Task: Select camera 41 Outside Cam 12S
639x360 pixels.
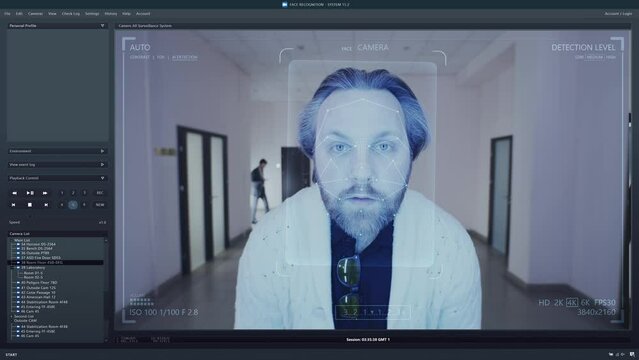Action: tap(38, 288)
